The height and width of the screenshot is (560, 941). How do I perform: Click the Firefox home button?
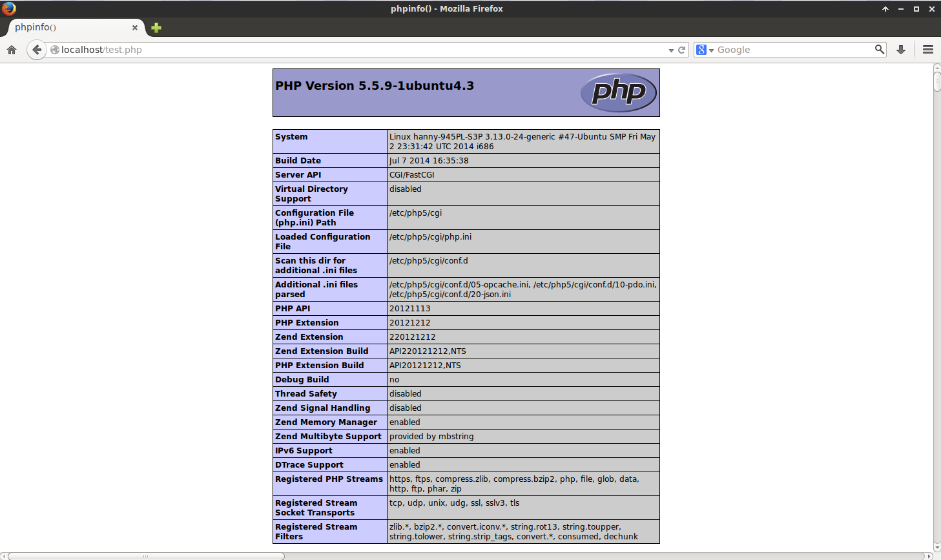12,50
